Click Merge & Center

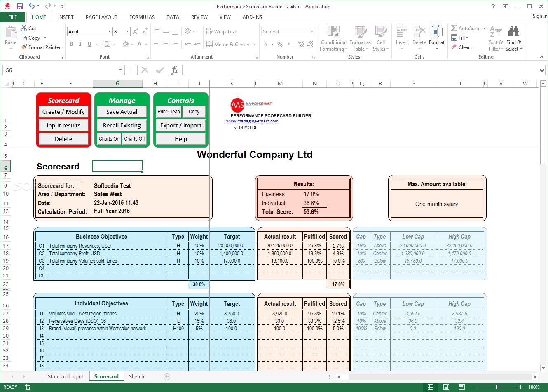pyautogui.click(x=228, y=44)
